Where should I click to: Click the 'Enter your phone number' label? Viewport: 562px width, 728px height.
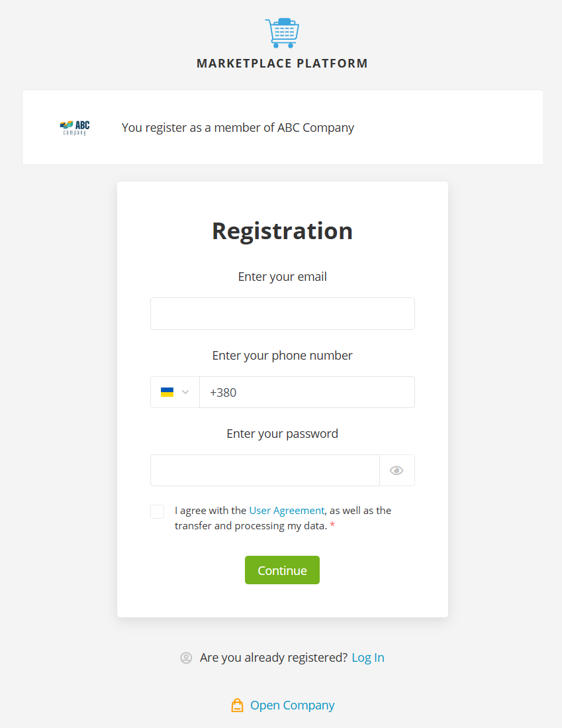coord(282,356)
